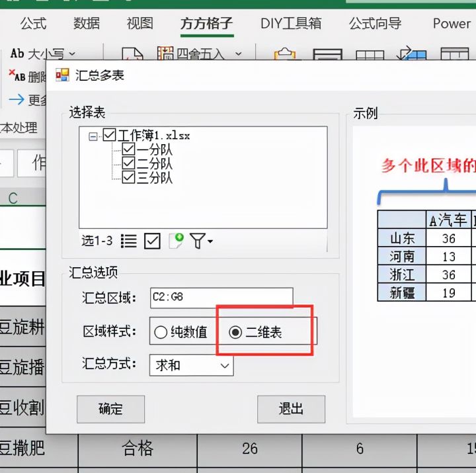Click the 山东 row label in example
This screenshot has height=473, width=476.
pos(402,238)
